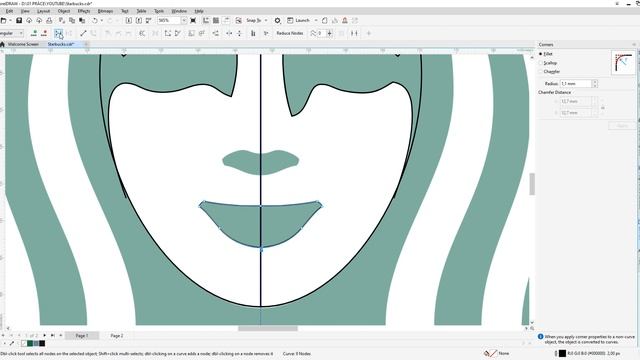
Task: Pick the black document palette swatch
Action: point(42,343)
